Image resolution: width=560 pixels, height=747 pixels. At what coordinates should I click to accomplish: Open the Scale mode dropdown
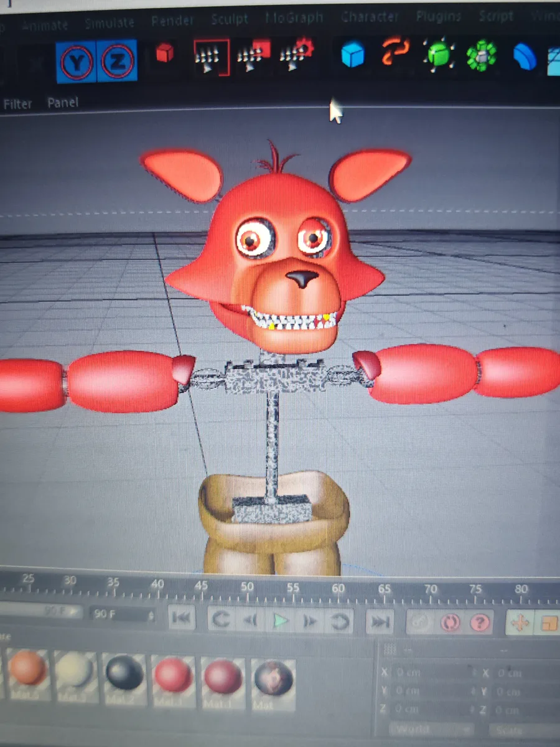tap(524, 730)
